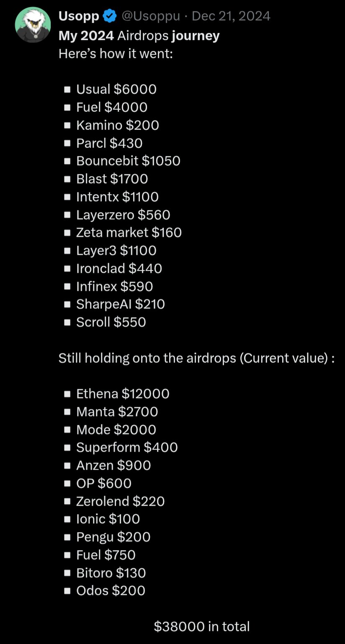This screenshot has width=345, height=644.
Task: Click the My 2024 Airdrops journey heading
Action: (139, 36)
